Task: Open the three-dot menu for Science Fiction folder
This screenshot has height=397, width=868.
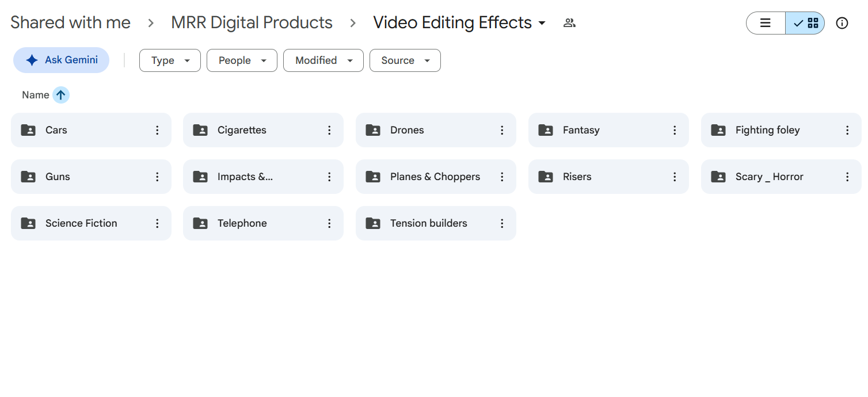Action: point(157,223)
